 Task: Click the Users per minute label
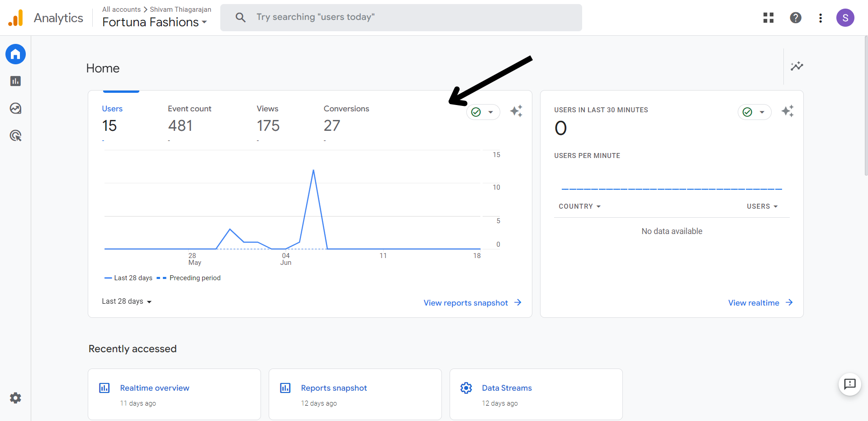[x=587, y=156]
